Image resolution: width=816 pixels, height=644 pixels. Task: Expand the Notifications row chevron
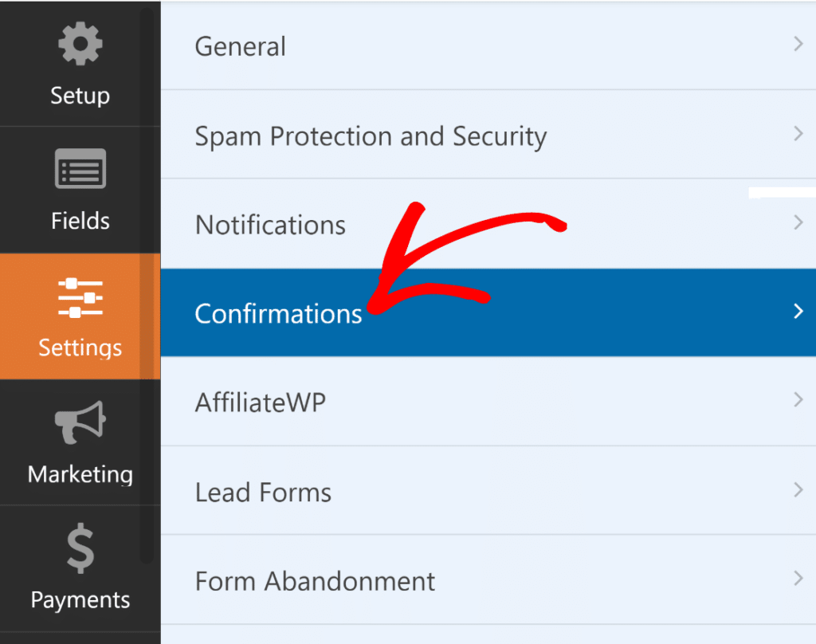coord(798,222)
